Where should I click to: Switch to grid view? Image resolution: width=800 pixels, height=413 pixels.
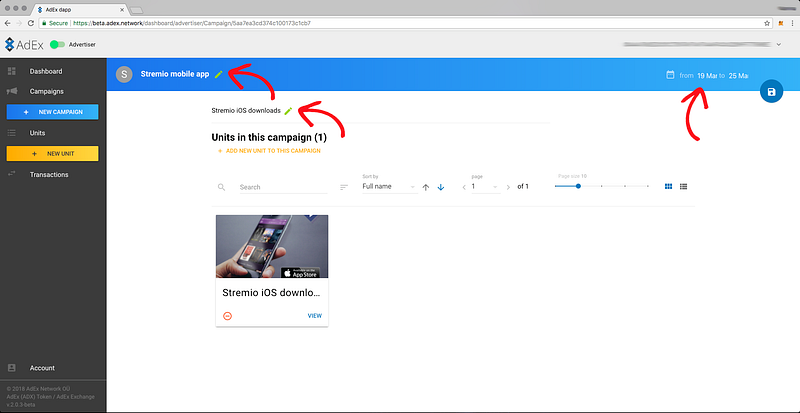[x=668, y=186]
